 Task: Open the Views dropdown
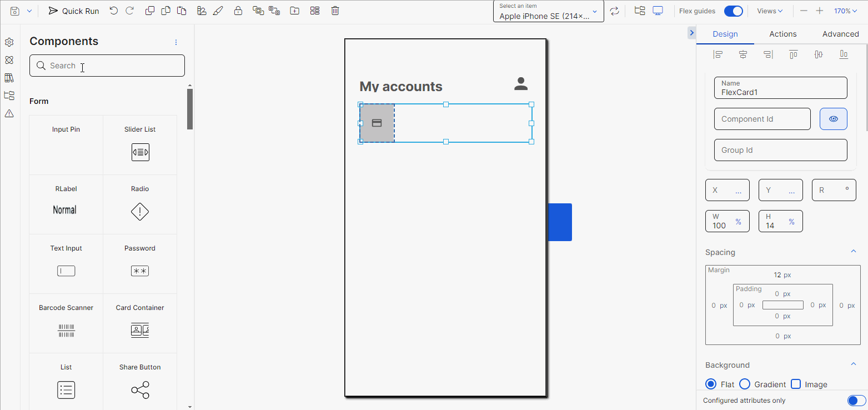pyautogui.click(x=770, y=11)
